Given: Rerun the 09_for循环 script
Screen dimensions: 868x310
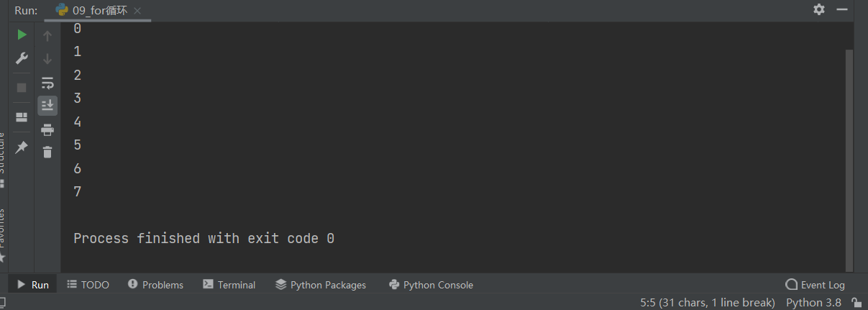Looking at the screenshot, I should [x=22, y=35].
